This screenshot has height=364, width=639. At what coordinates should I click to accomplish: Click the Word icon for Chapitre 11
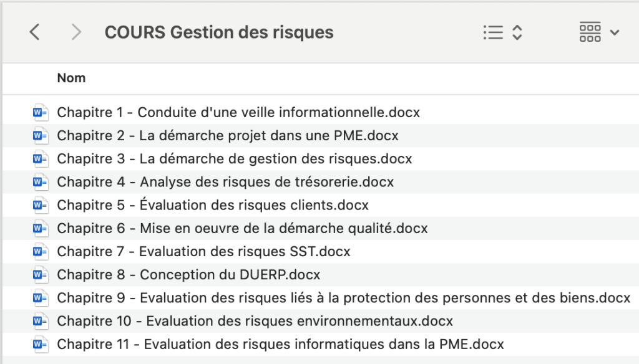(x=41, y=344)
